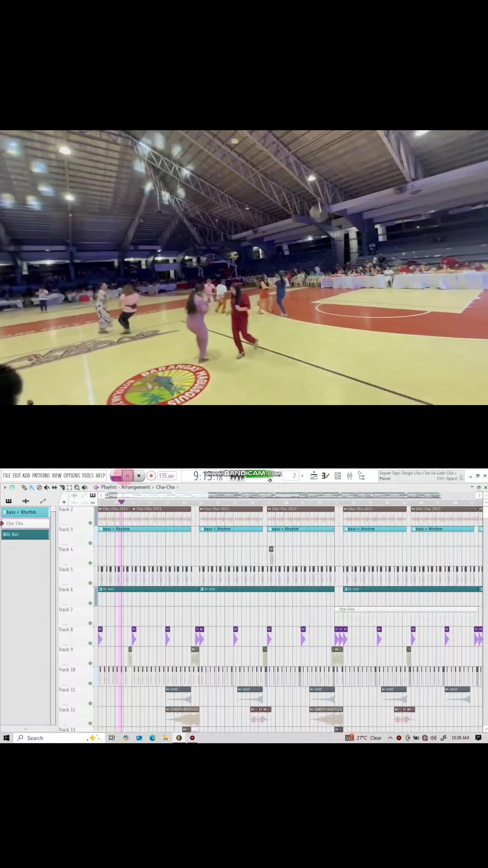The width and height of the screenshot is (488, 868).
Task: Show automation clips in picker panel
Action: point(43,501)
